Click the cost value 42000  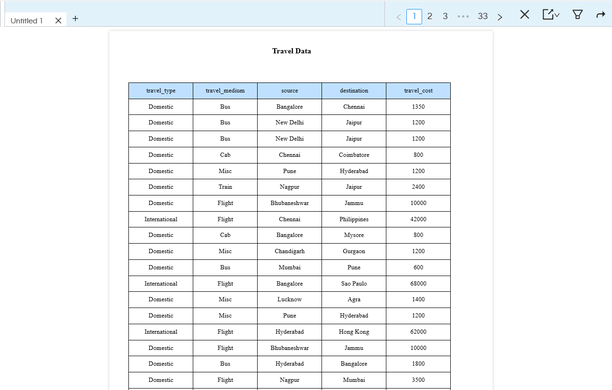[418, 219]
